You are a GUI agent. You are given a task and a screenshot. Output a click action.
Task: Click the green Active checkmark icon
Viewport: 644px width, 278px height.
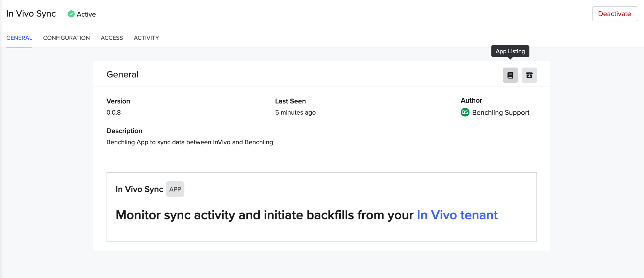(x=71, y=14)
